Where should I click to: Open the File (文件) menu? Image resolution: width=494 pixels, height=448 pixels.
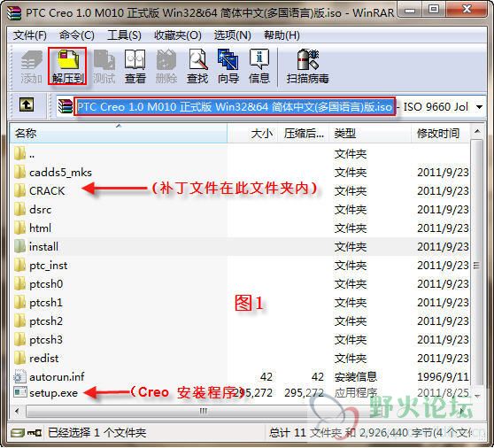point(30,35)
